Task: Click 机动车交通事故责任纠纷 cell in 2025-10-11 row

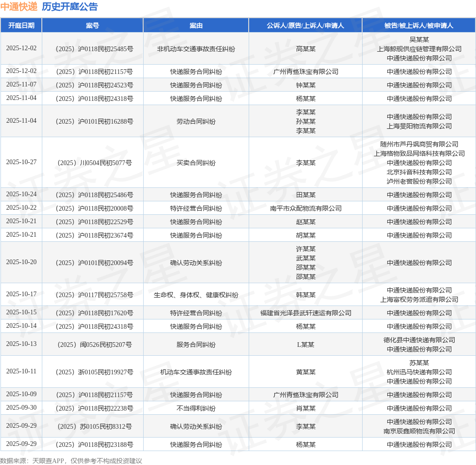Action: click(196, 372)
